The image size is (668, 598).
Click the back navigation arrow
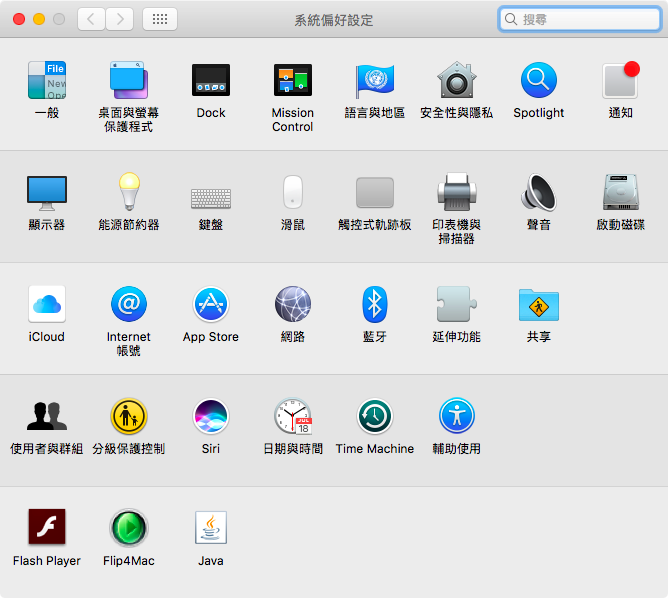pos(91,19)
